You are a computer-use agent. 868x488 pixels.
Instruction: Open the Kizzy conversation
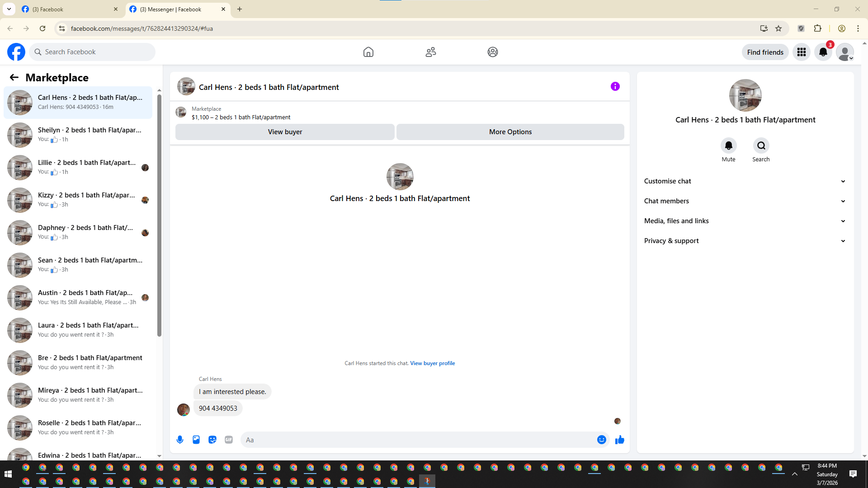(x=78, y=200)
